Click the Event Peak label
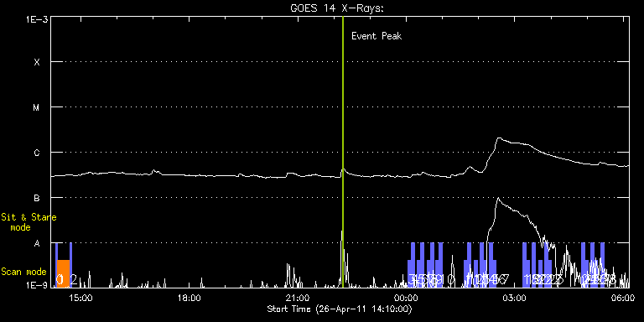The height and width of the screenshot is (322, 644). pyautogui.click(x=377, y=36)
